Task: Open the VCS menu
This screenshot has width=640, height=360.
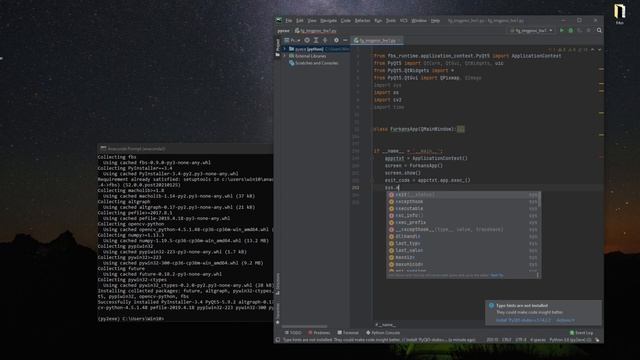Action: click(x=404, y=20)
